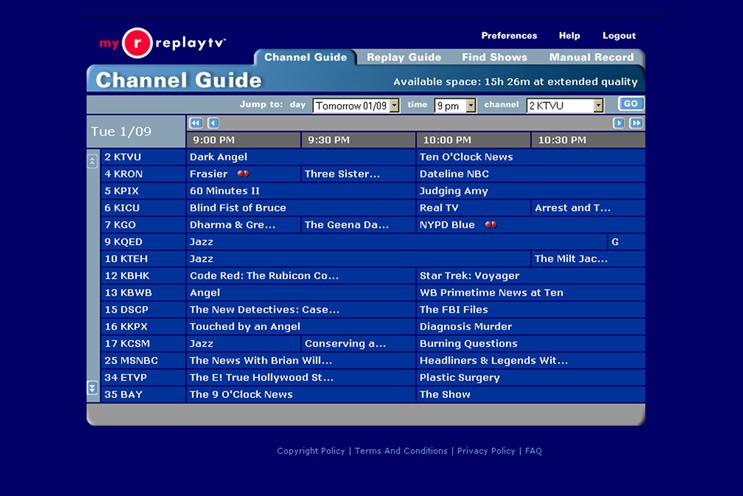Open the FAQ link
The width and height of the screenshot is (743, 496).
(x=533, y=451)
